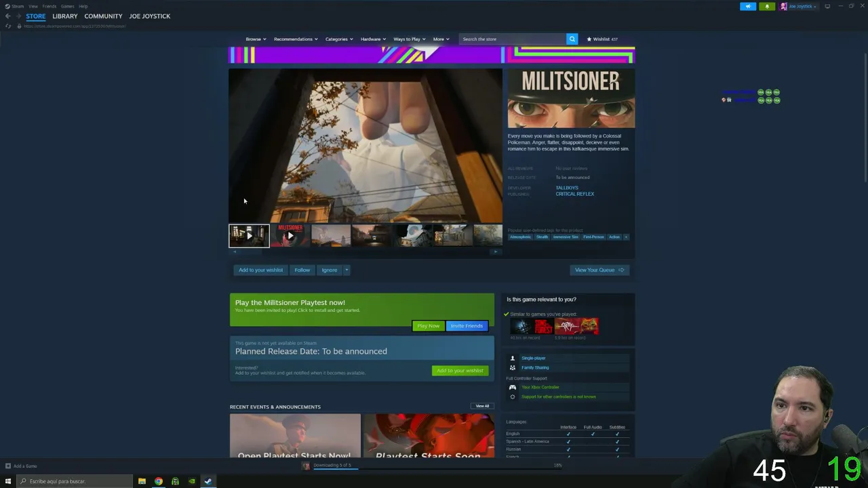The image size is (868, 488).
Task: Click green Add to your wishlist button
Action: [460, 371]
